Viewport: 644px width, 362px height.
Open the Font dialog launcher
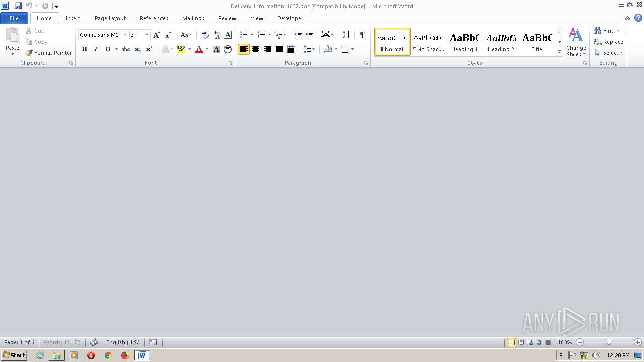click(x=231, y=63)
